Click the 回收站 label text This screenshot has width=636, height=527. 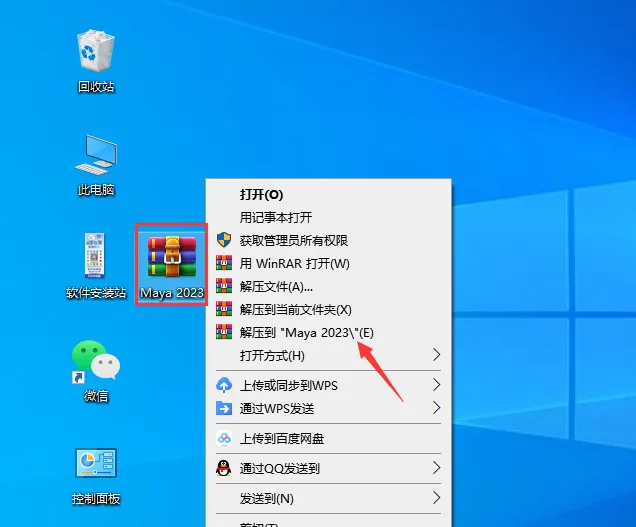tap(96, 86)
